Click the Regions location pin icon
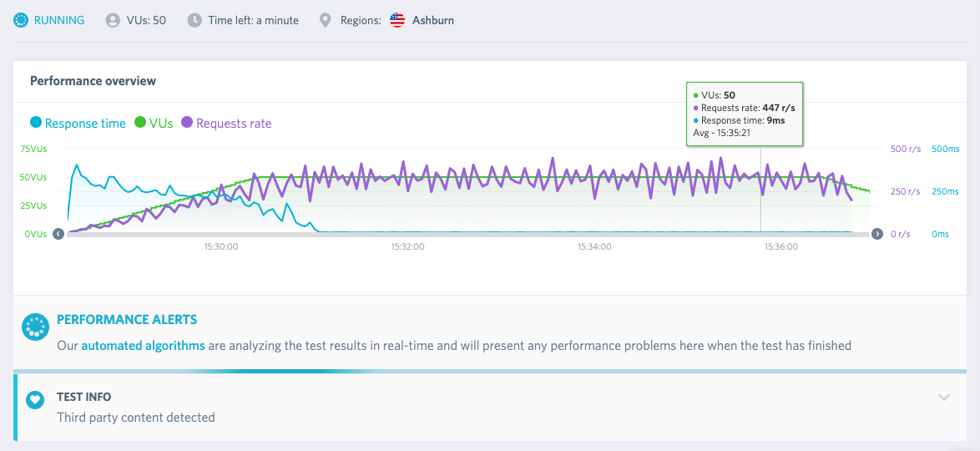The height and width of the screenshot is (451, 980). pyautogui.click(x=325, y=21)
